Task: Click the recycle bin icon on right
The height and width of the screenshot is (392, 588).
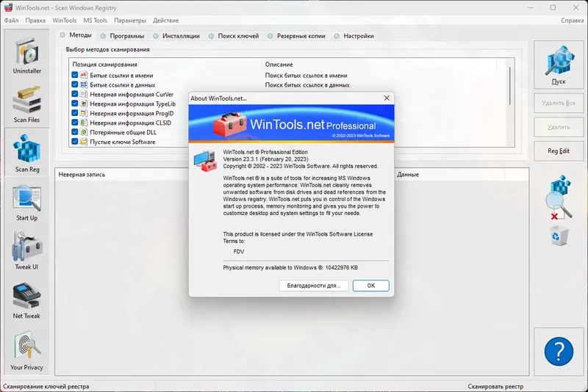Action: point(559,236)
